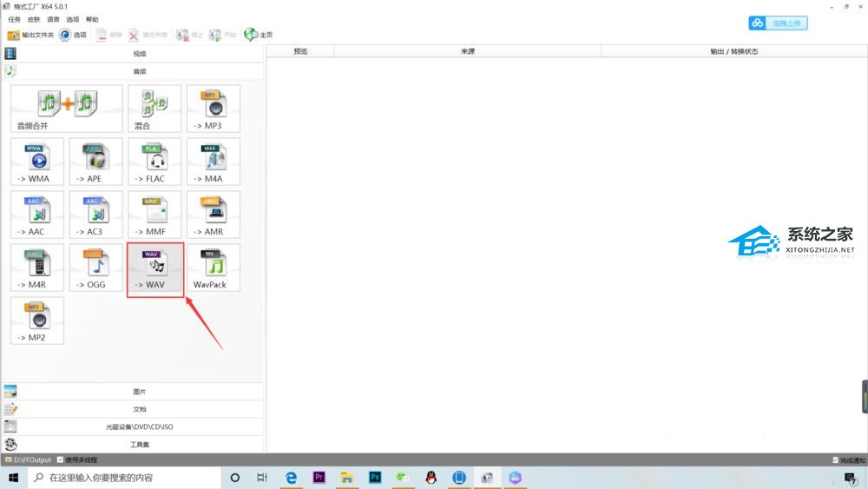The width and height of the screenshot is (868, 489).
Task: Open the 输出文件夹 output folder
Action: click(30, 35)
